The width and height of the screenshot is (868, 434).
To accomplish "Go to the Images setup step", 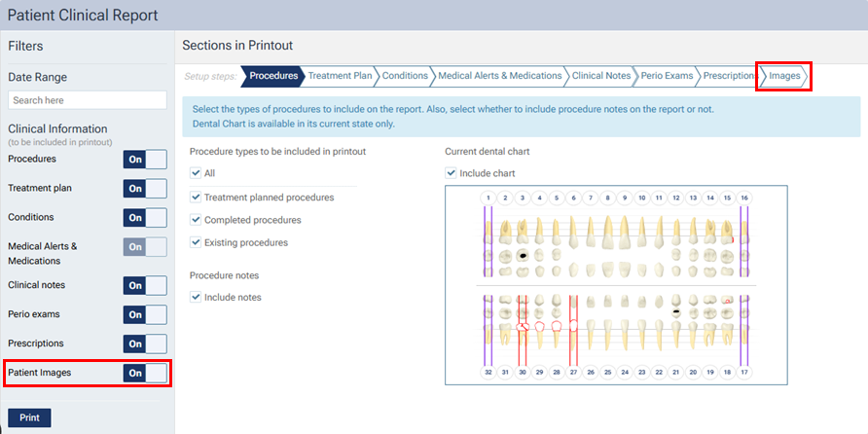I will [x=784, y=76].
